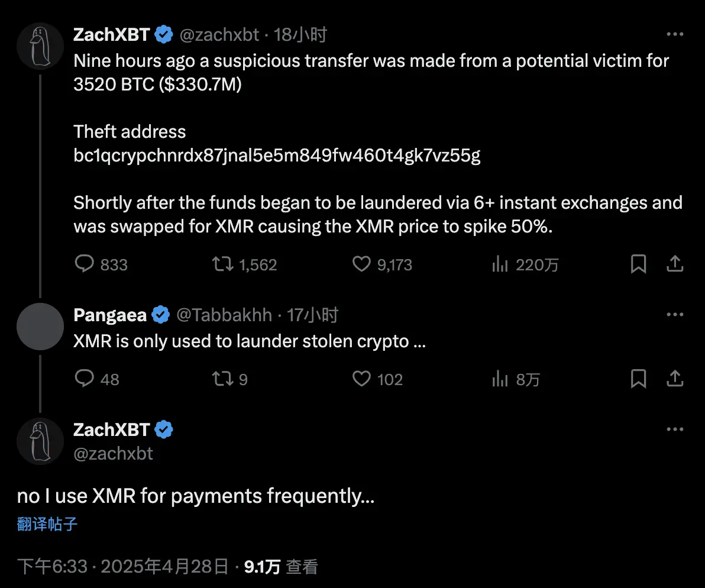
Task: Open the @Tabbakhh profile handle
Action: pyautogui.click(x=224, y=315)
